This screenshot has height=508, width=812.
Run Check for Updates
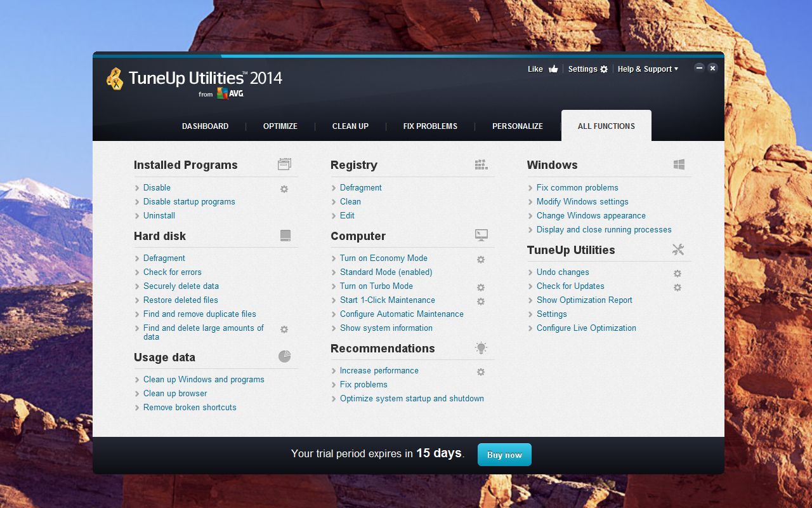[x=570, y=286]
